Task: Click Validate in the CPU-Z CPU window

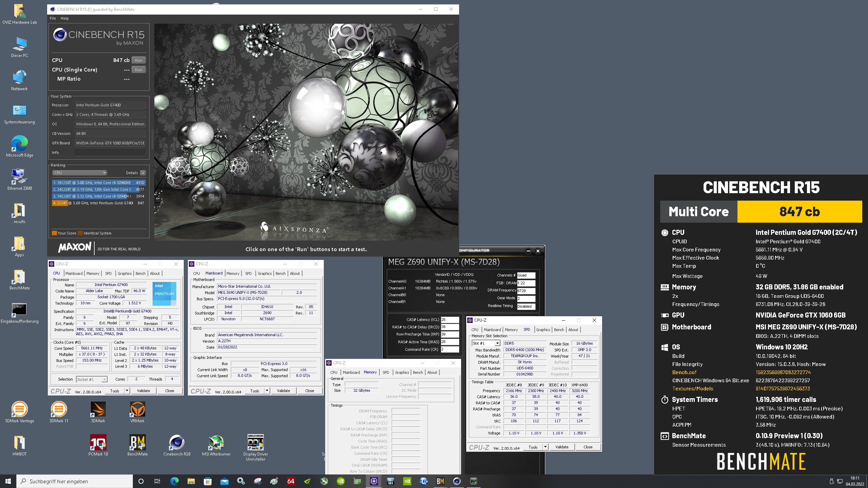Action: click(143, 391)
